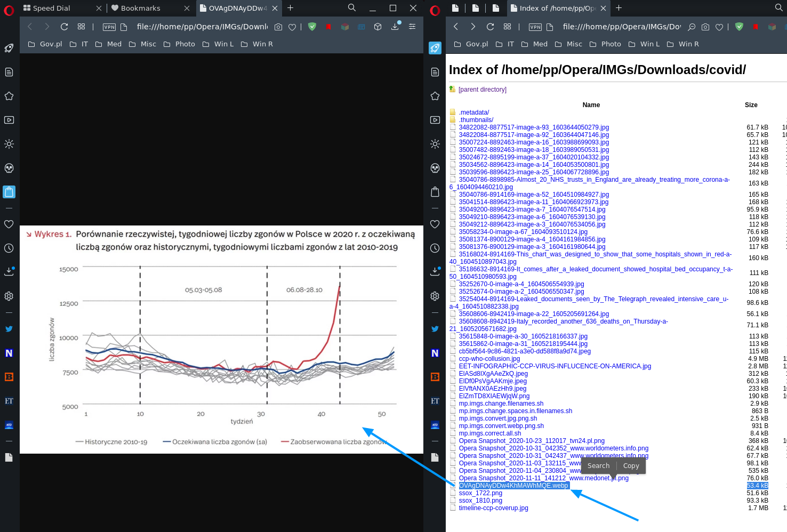Open mp.imgs.correct.all.sh link

tap(490, 433)
